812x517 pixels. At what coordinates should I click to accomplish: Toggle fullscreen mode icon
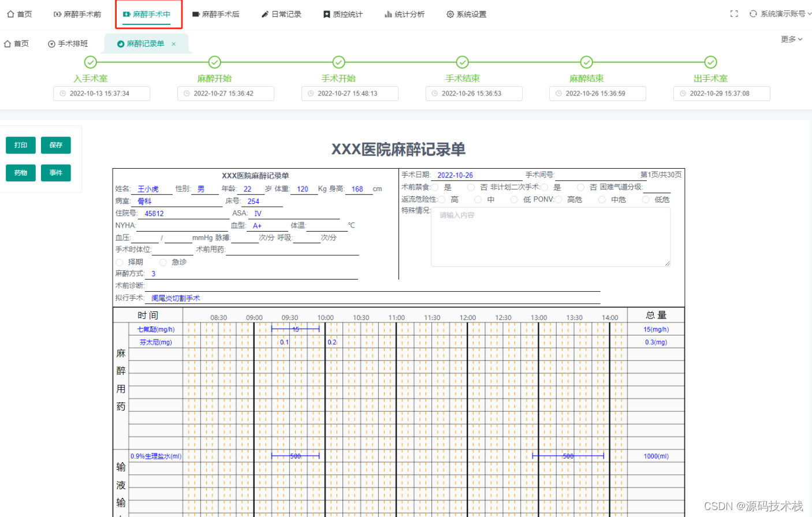pos(734,14)
